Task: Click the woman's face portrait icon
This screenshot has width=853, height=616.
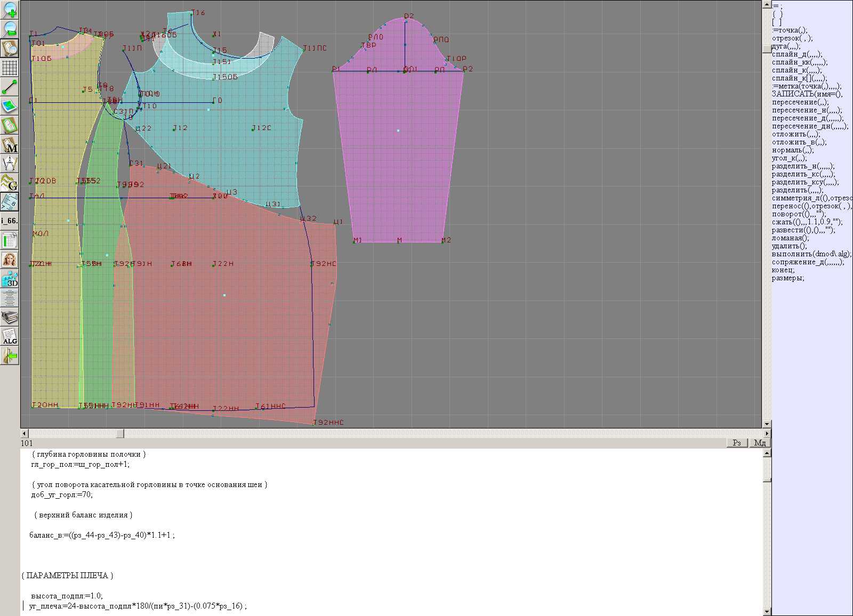Action: 10,260
